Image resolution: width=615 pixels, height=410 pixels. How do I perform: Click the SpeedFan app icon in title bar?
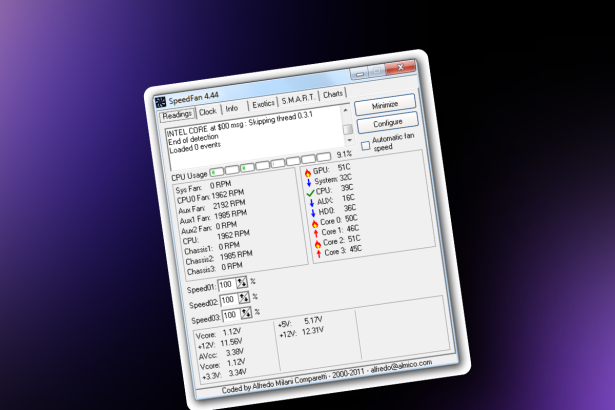coord(160,102)
